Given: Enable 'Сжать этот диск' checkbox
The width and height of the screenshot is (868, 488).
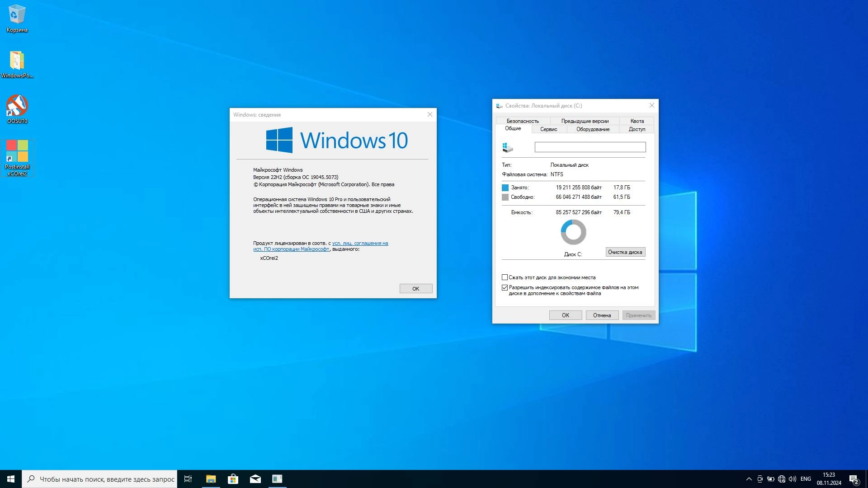Looking at the screenshot, I should [505, 277].
